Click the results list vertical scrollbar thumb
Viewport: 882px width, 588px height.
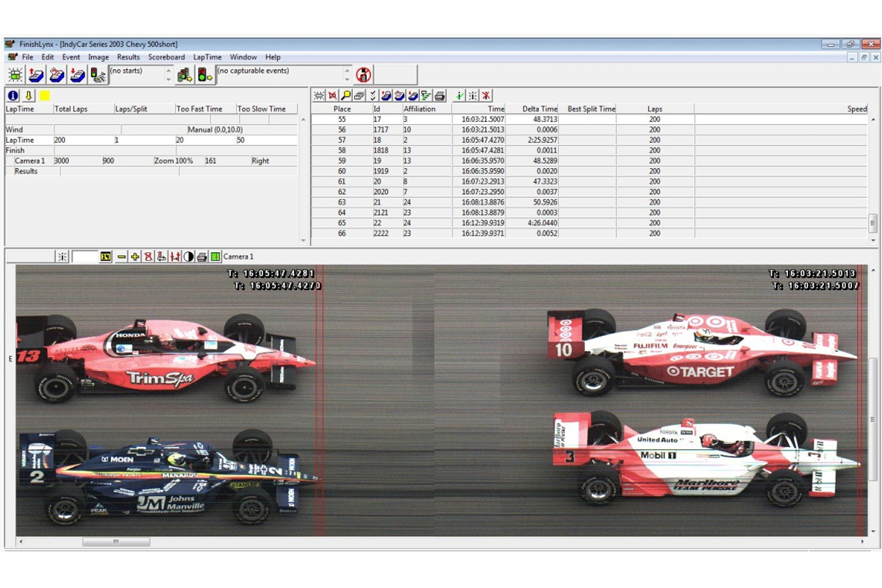click(x=873, y=222)
